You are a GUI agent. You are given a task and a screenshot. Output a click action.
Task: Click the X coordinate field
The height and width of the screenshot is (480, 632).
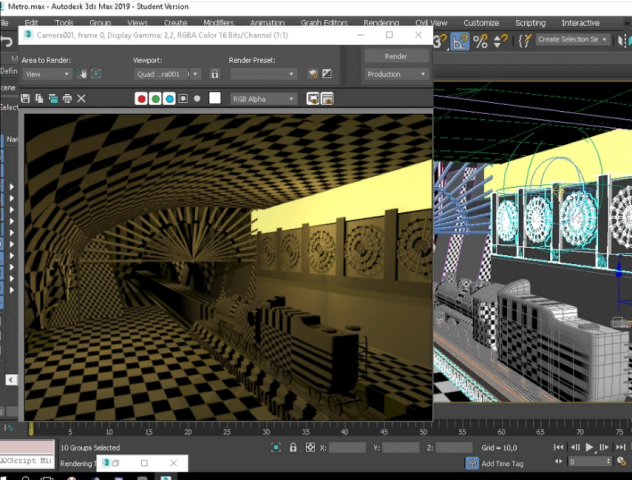[x=347, y=448]
